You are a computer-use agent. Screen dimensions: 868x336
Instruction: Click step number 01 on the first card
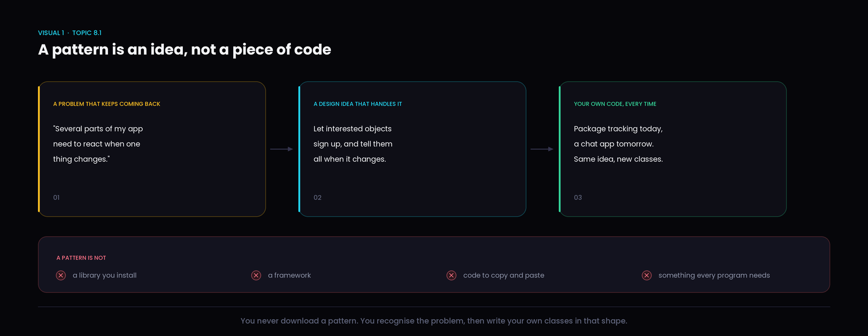[56, 198]
